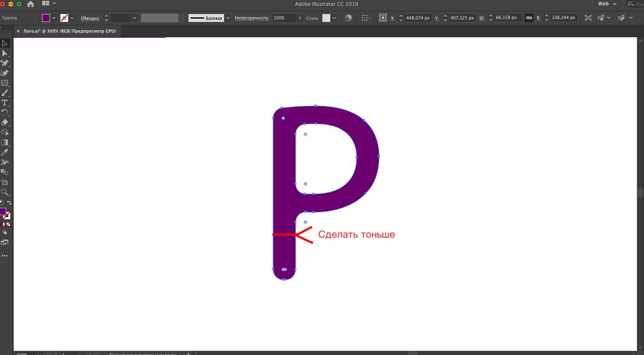Change the screen mode

5,242
